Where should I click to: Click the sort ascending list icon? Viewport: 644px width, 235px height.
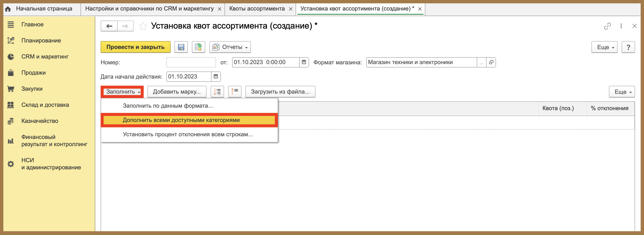tap(235, 92)
